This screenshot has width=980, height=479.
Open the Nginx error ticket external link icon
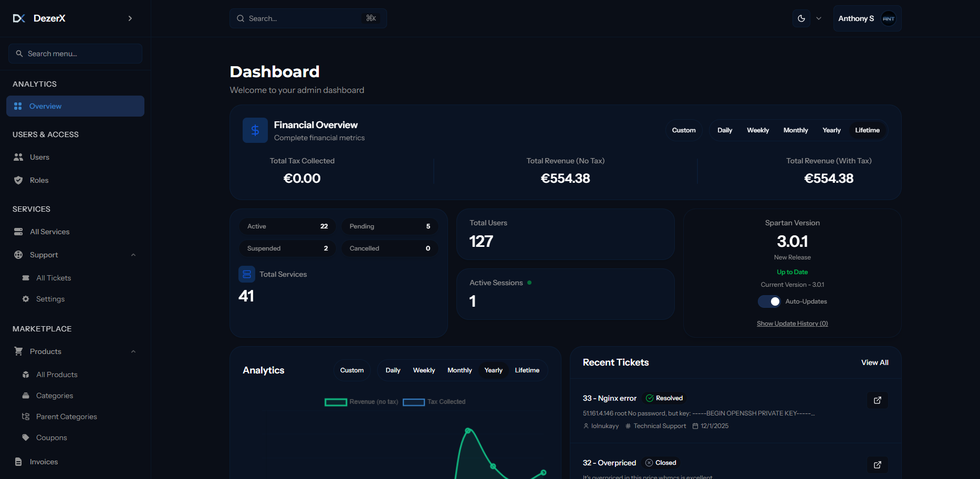877,400
